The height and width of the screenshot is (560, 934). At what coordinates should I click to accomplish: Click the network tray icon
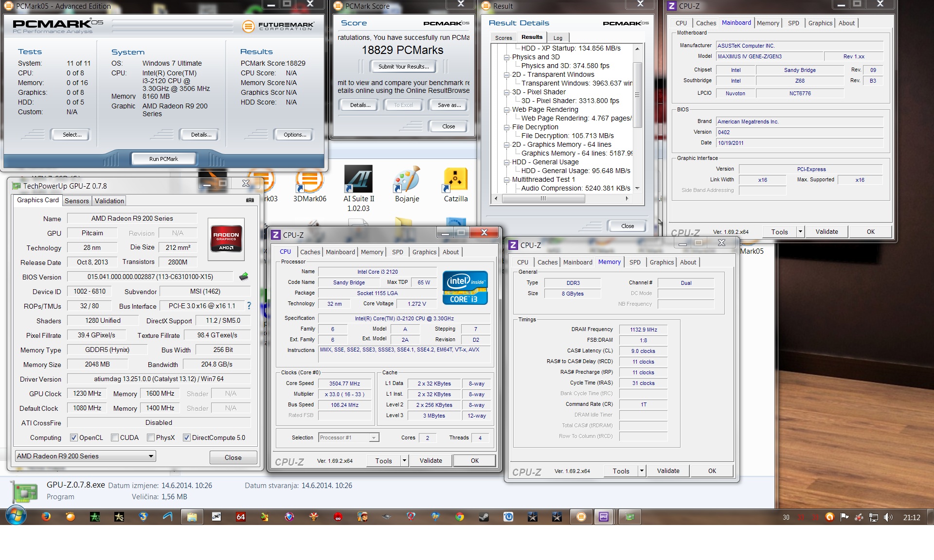(x=874, y=517)
